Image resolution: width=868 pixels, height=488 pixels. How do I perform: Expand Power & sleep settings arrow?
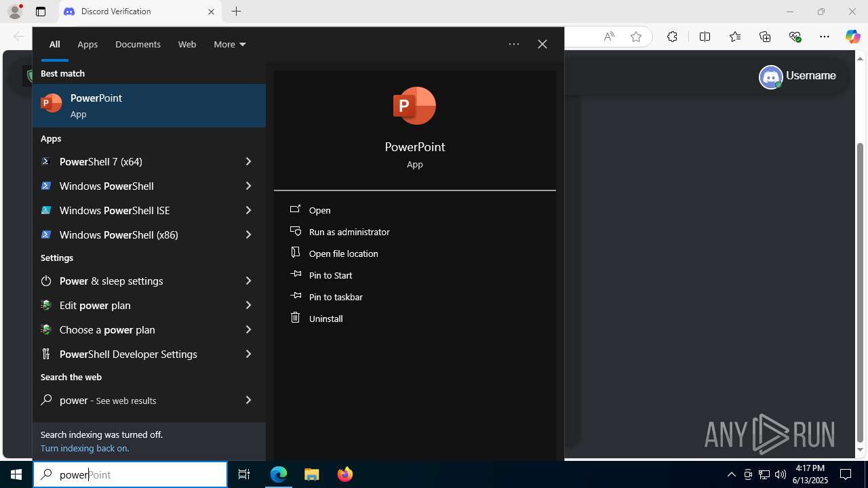coord(248,281)
